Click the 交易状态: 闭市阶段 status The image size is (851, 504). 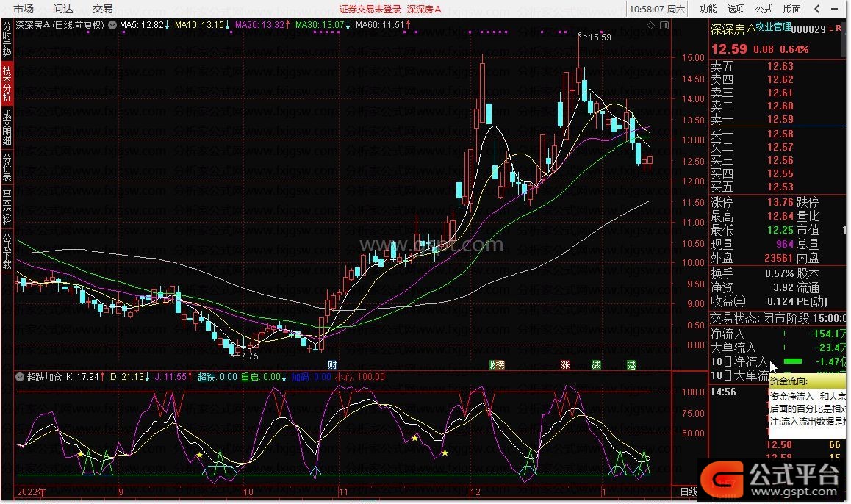pyautogui.click(x=760, y=318)
